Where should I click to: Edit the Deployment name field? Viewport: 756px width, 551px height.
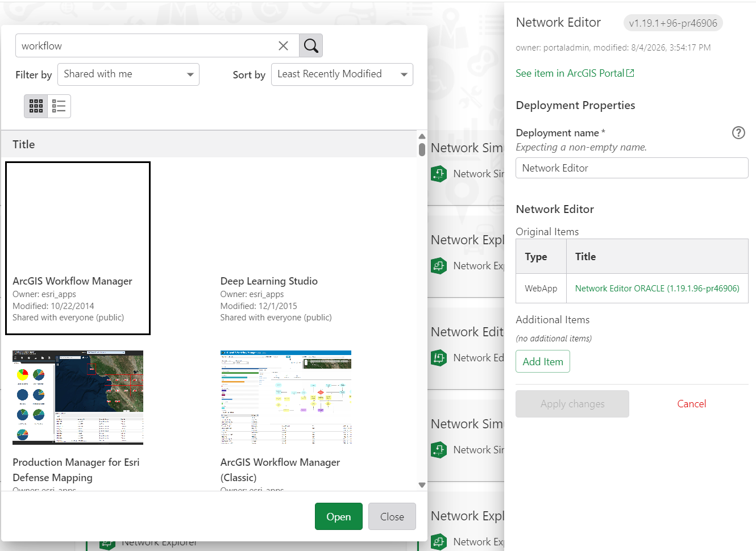[x=632, y=168]
